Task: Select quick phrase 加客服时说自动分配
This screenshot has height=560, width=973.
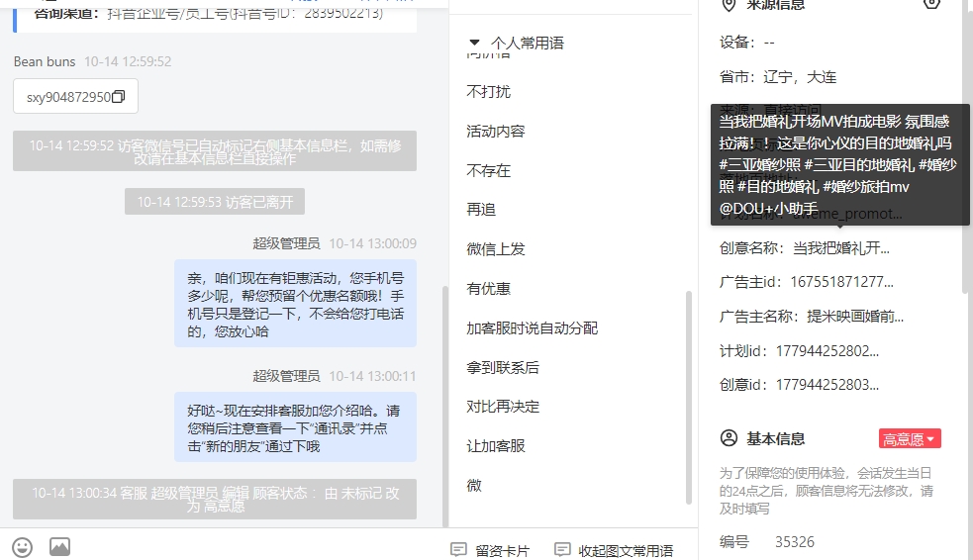Action: [x=533, y=328]
